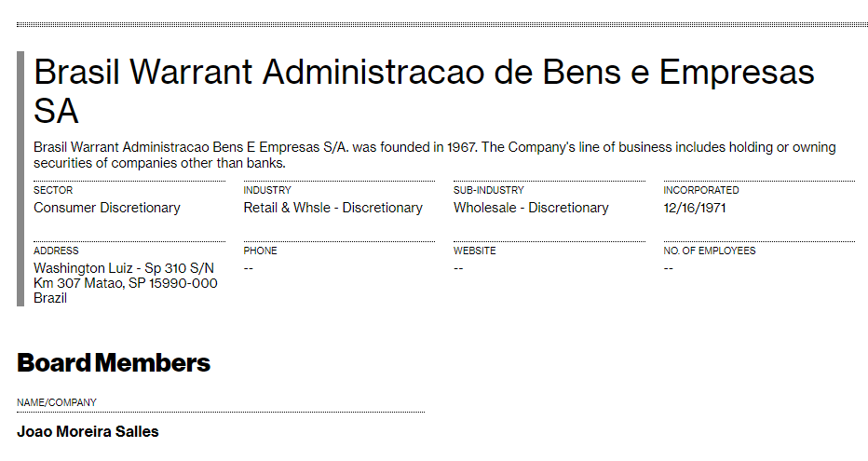The width and height of the screenshot is (868, 461).
Task: Click the 12/16/1971 incorporation date
Action: (x=695, y=208)
